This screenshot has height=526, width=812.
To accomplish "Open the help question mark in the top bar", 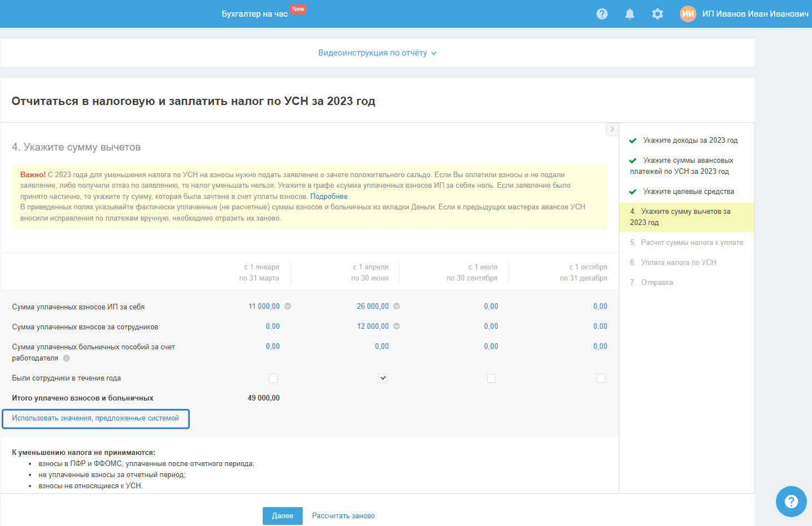I will coord(602,14).
